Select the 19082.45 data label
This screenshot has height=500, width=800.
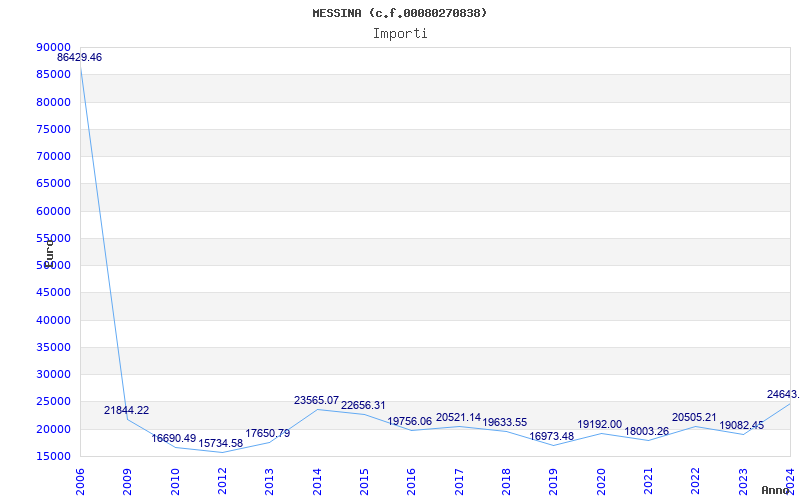point(741,426)
